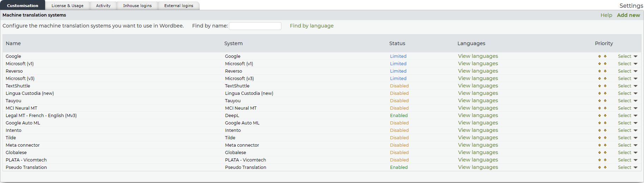This screenshot has width=644, height=183.
Task: Switch to the License & Usage tab
Action: pyautogui.click(x=67, y=6)
